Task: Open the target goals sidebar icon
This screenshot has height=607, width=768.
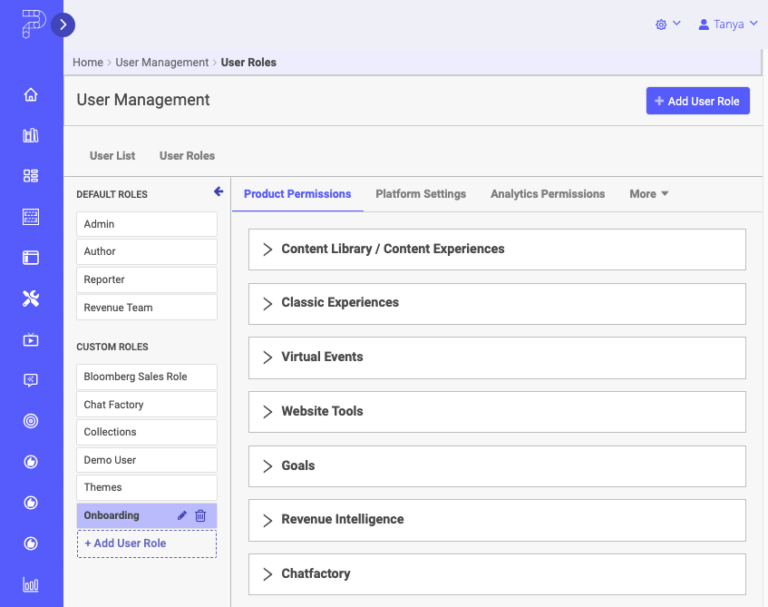Action: [x=31, y=421]
